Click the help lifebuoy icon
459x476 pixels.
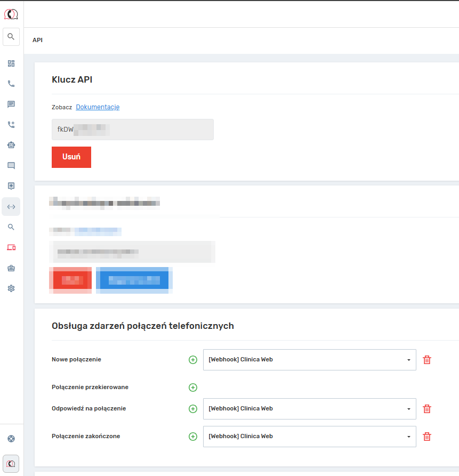click(11, 439)
